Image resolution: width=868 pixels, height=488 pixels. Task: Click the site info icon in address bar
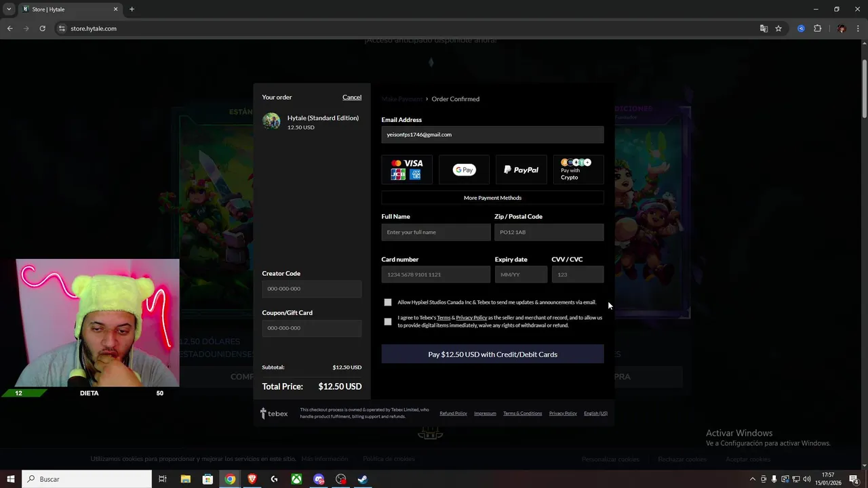click(x=62, y=28)
